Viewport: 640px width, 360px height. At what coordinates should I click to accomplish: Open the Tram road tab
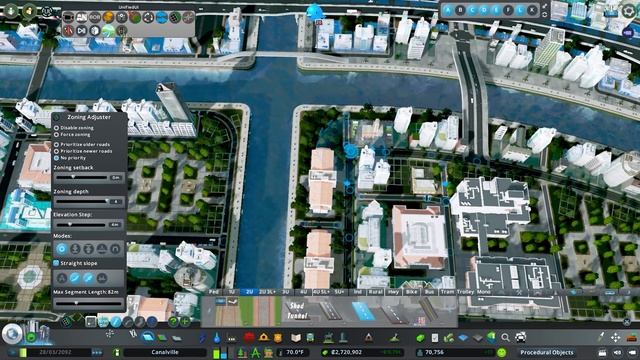pyautogui.click(x=447, y=292)
